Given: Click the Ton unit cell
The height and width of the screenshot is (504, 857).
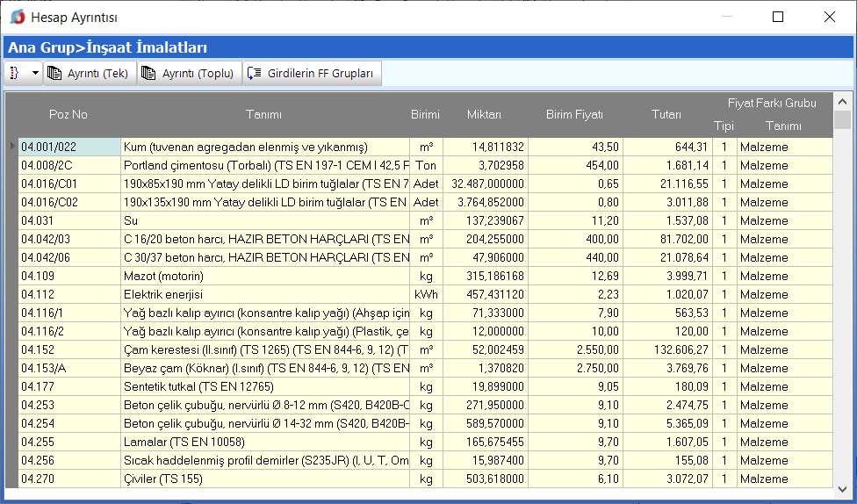Looking at the screenshot, I should tap(427, 165).
